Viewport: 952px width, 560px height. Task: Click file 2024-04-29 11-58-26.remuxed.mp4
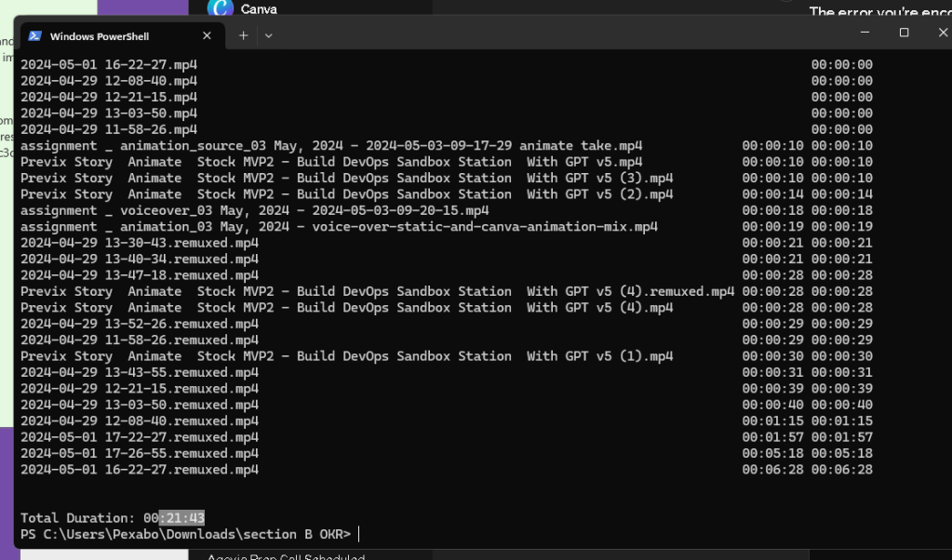(x=140, y=340)
